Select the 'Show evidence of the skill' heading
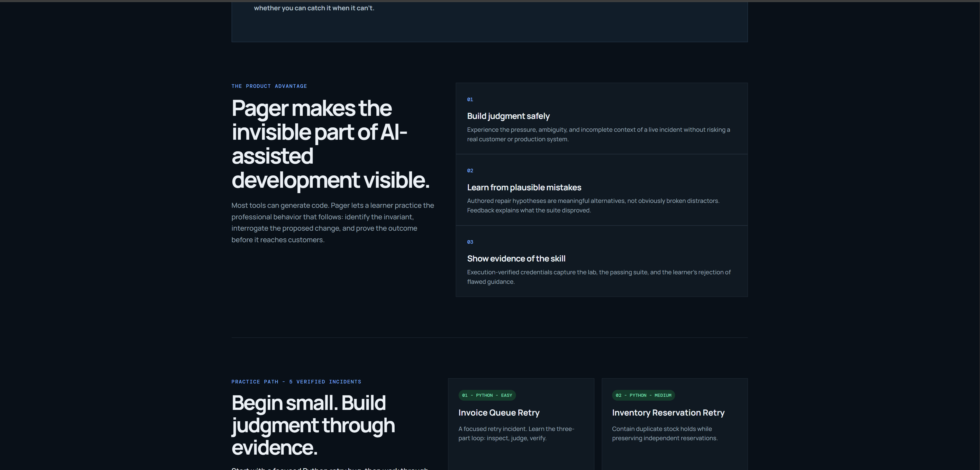The width and height of the screenshot is (980, 470). 516,259
